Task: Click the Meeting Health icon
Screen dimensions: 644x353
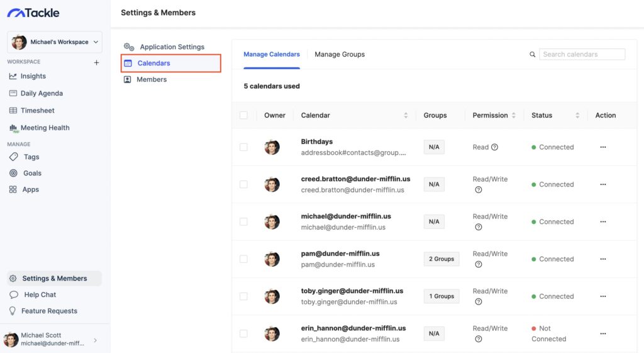Action: 14,128
